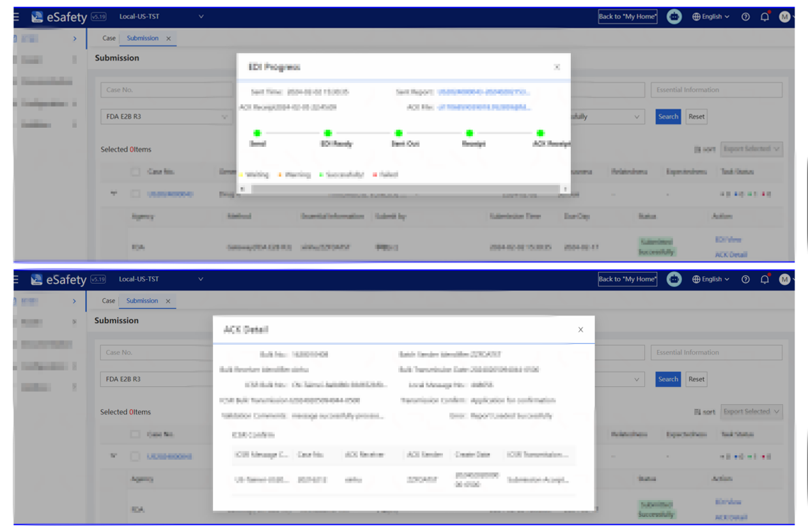This screenshot has width=808, height=532.
Task: Switch to Case tab in EDI Progress screenshot
Action: click(x=109, y=38)
